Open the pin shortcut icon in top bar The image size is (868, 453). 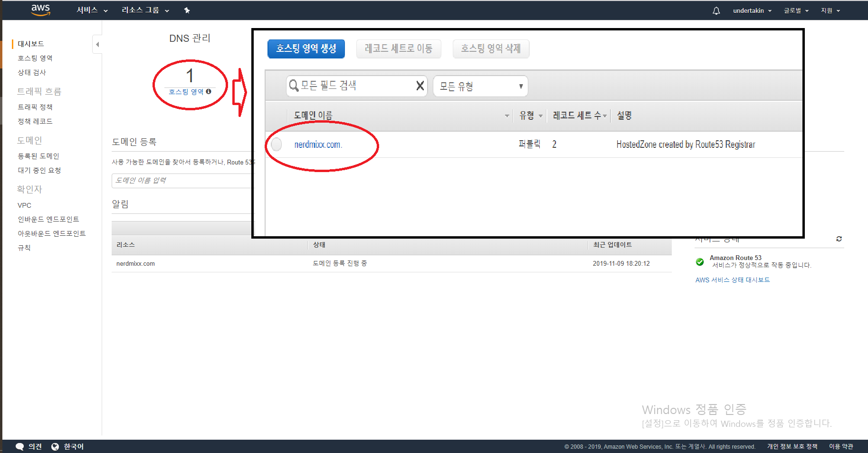(187, 10)
